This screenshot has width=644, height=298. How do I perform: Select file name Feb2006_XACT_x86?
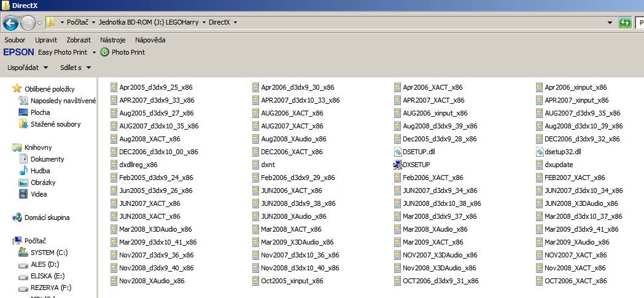tap(433, 178)
